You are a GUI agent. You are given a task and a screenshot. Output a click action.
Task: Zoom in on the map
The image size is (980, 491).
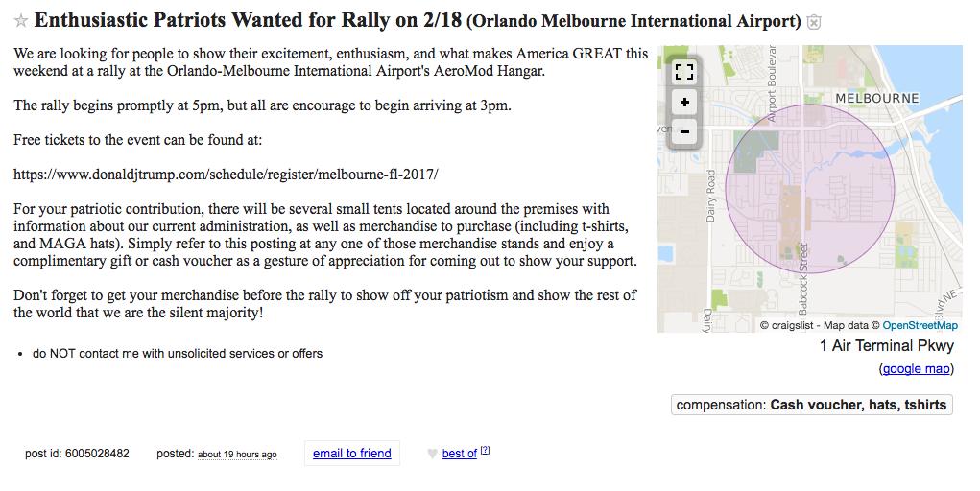coord(684,102)
